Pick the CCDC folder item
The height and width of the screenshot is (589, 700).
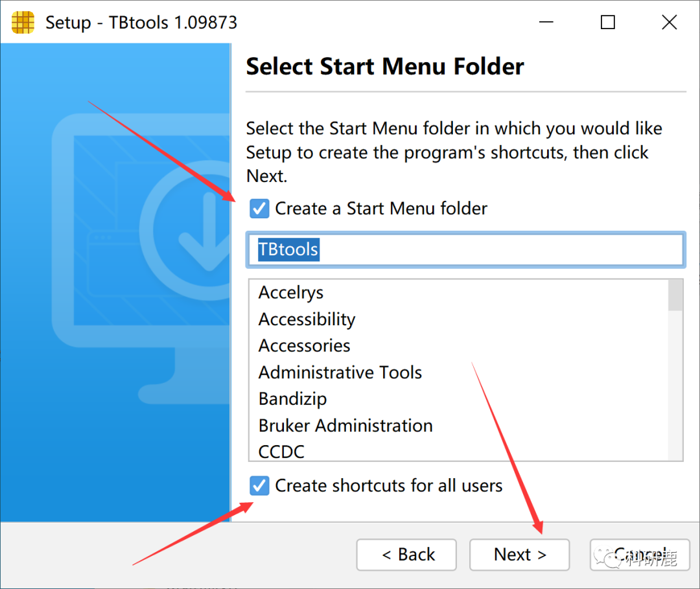click(281, 452)
